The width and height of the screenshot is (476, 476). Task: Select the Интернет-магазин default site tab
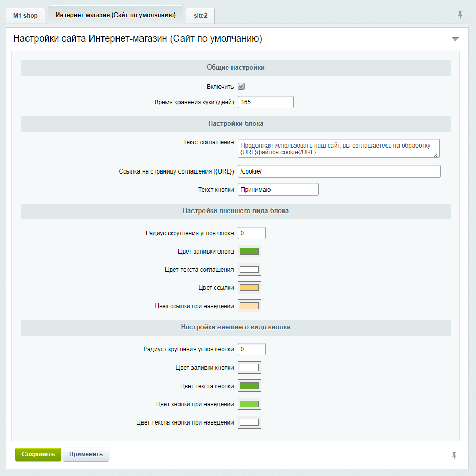[x=115, y=15]
